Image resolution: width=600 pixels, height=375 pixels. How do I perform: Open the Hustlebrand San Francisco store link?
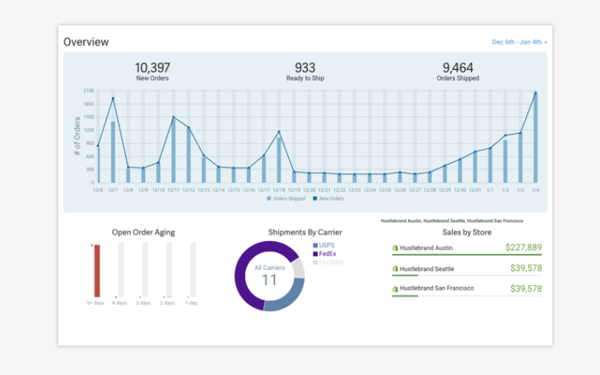[437, 288]
